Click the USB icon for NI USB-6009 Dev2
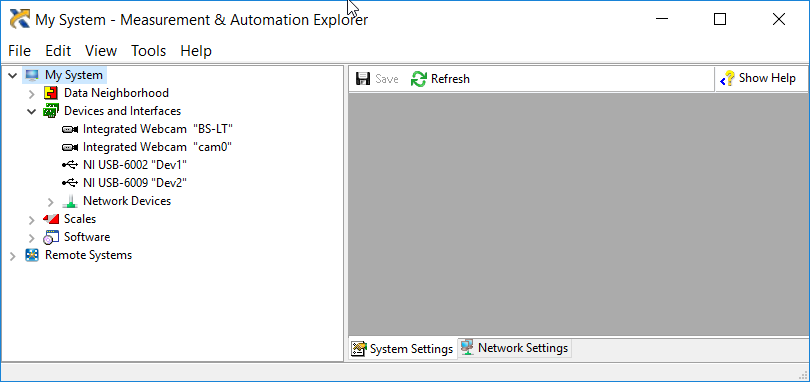810x382 pixels. 70,183
